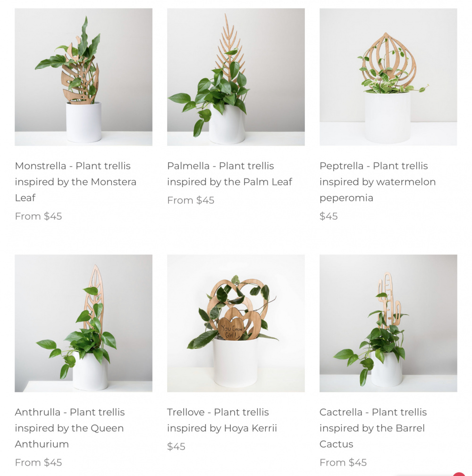This screenshot has height=476, width=472.
Task: Open the Anthrulla trellis product photo
Action: (x=84, y=323)
